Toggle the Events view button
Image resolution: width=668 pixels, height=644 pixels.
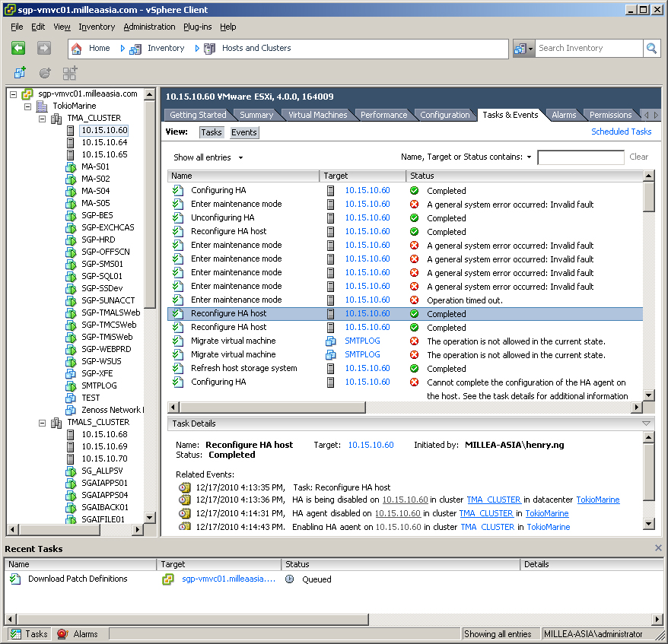coord(244,132)
